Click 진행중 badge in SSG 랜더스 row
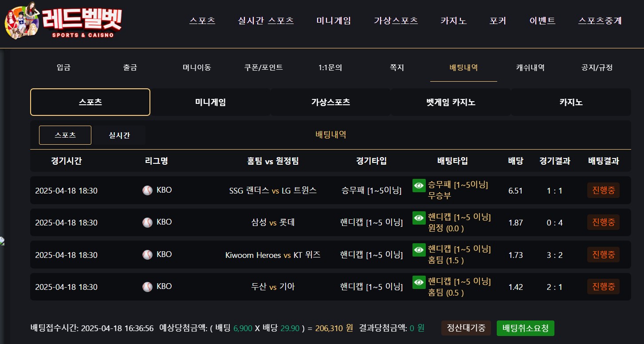Viewport: 644px width, 344px height. tap(603, 190)
